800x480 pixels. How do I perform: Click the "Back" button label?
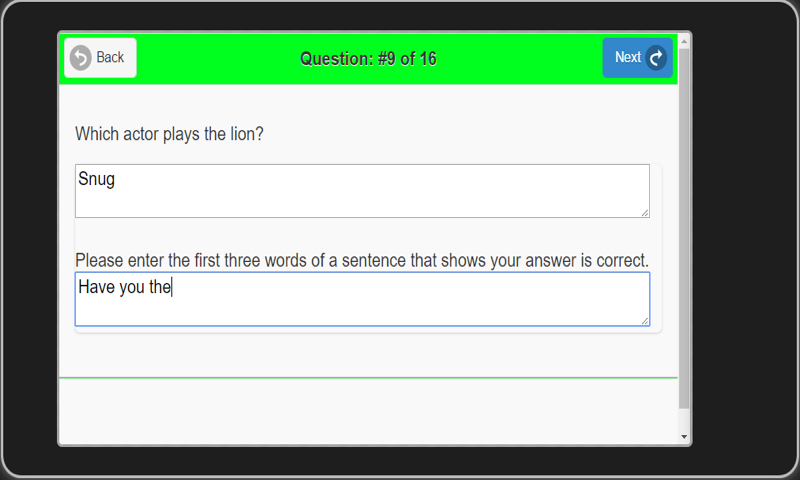[x=110, y=58]
